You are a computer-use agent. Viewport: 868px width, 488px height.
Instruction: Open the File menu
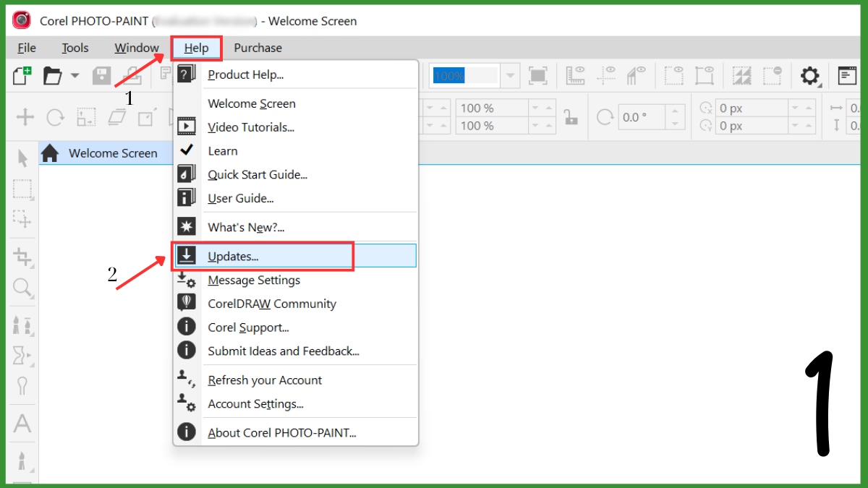pyautogui.click(x=27, y=48)
